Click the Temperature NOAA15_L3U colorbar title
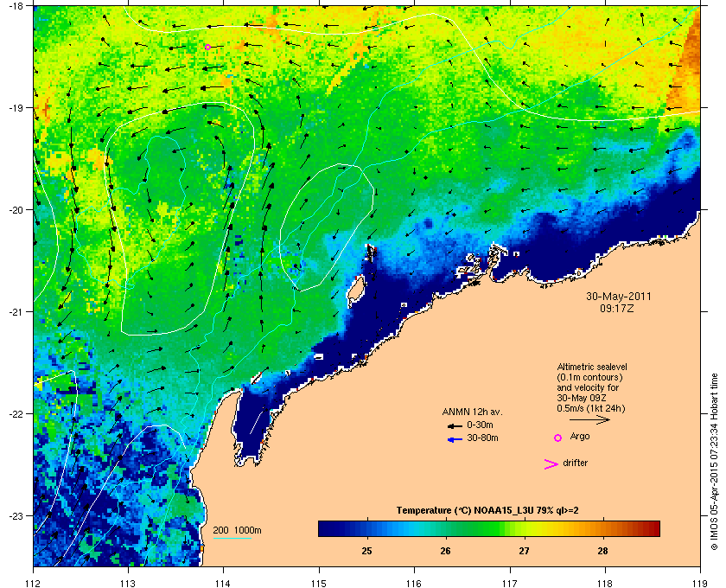 pos(487,511)
